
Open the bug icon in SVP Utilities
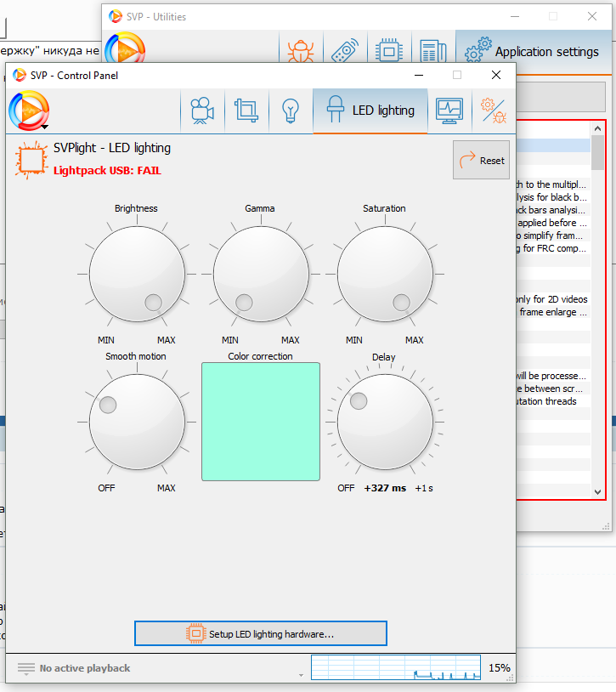300,52
